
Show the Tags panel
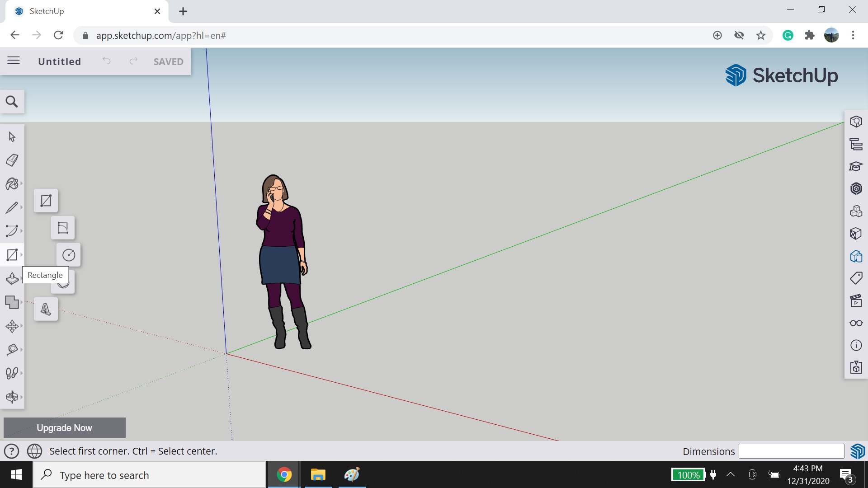(x=856, y=277)
